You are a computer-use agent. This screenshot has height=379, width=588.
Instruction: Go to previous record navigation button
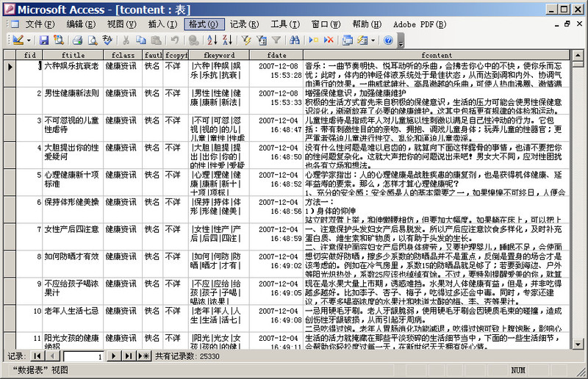click(x=51, y=355)
